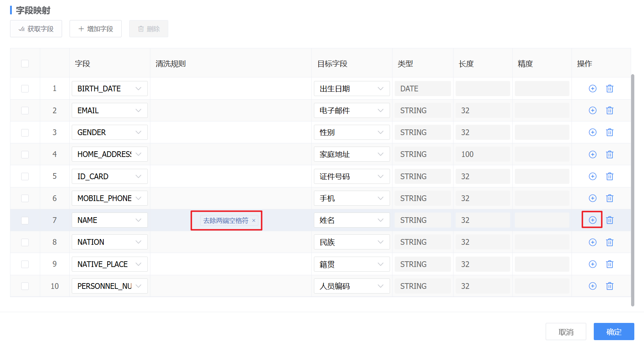Delete the MOBILE_PHONE row
Screen dimensions: 644x348
click(610, 198)
